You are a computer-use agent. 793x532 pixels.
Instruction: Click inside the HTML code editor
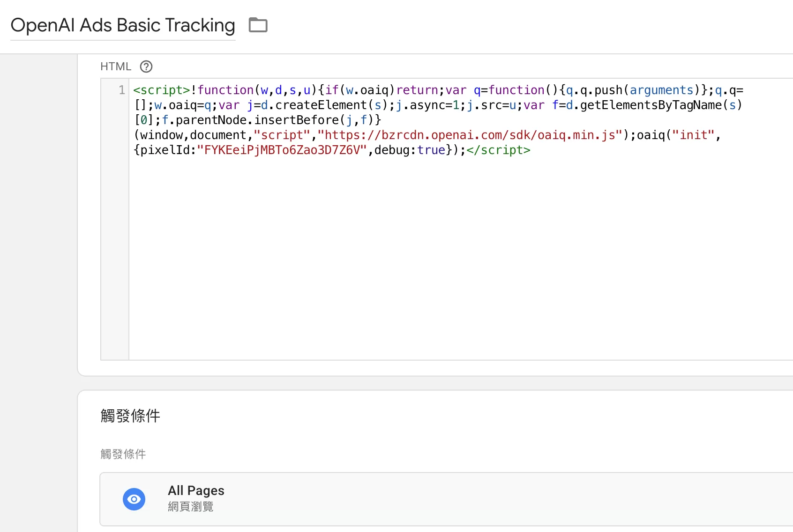[461, 219]
